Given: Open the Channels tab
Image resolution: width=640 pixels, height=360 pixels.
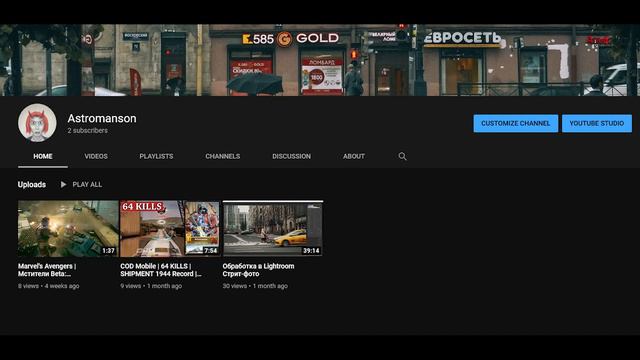Looking at the screenshot, I should click(223, 156).
